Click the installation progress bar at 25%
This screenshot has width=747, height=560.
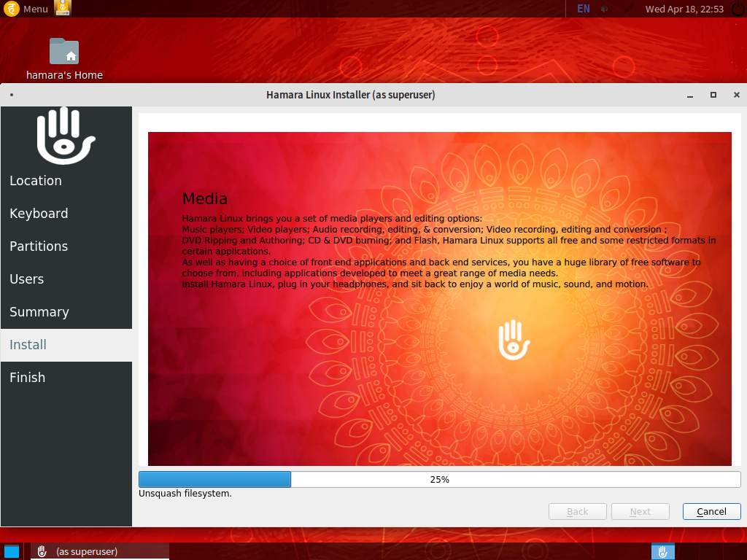[439, 479]
